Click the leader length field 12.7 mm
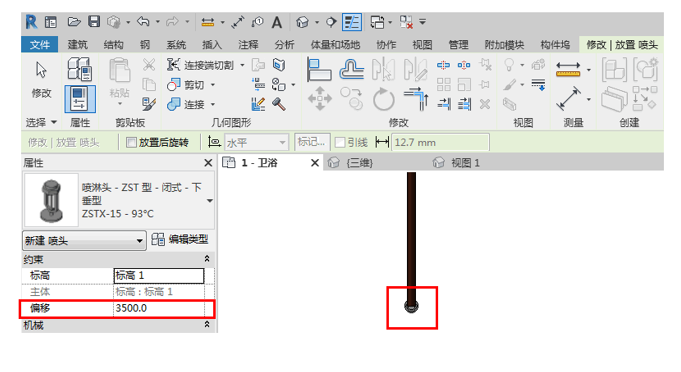This screenshot has width=681, height=372. [441, 142]
